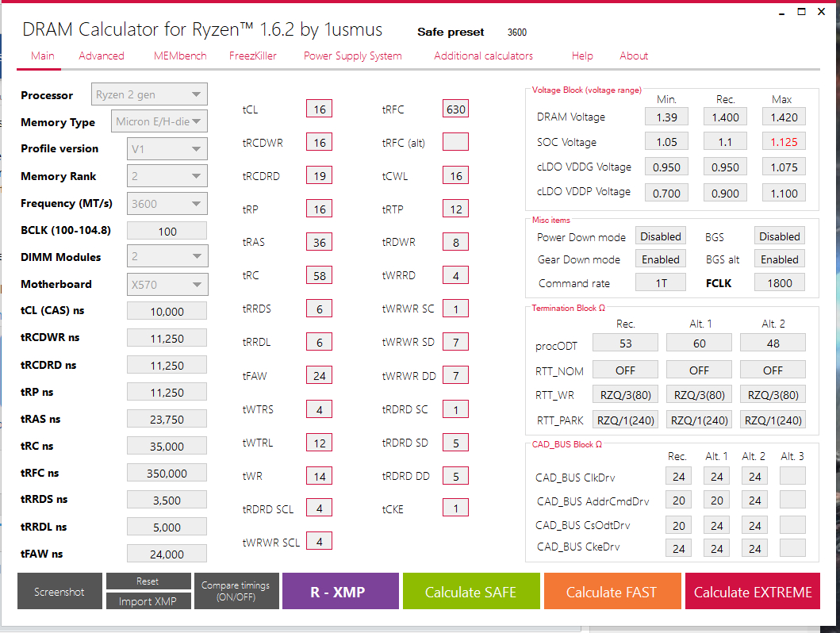
Task: Click the Gear Down mode Enabled value
Action: point(661,259)
